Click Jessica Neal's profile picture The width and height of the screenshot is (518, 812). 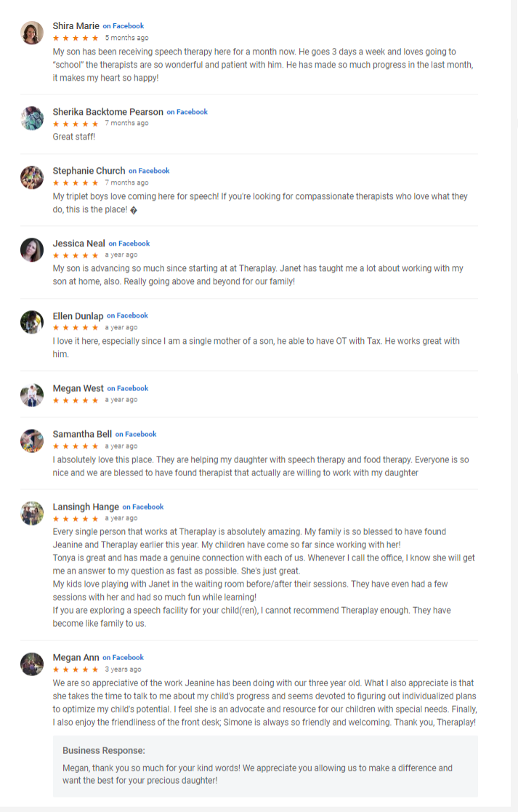(32, 250)
